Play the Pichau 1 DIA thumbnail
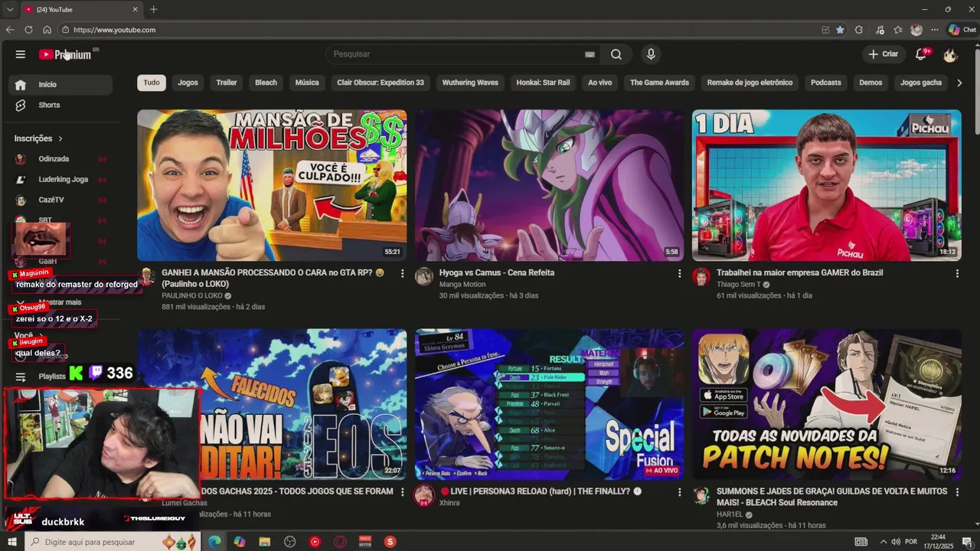The image size is (980, 551). point(827,185)
